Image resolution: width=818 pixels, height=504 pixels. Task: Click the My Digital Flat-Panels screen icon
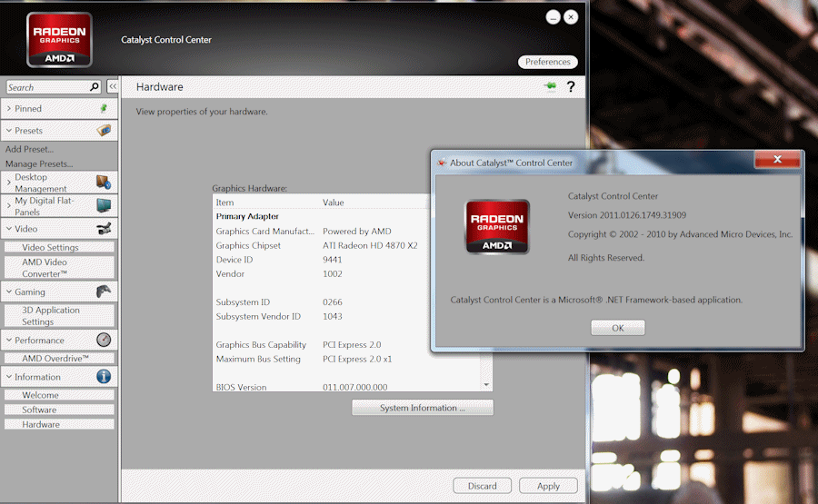pyautogui.click(x=104, y=205)
